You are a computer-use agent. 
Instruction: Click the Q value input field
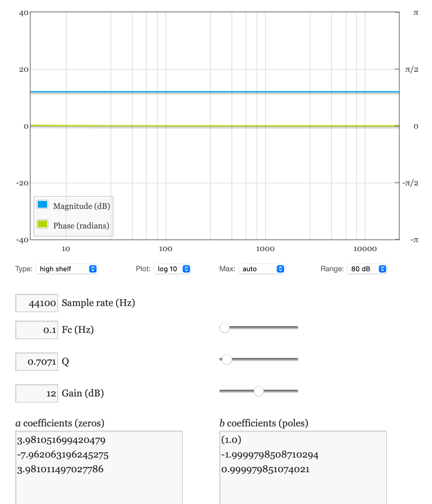37,362
